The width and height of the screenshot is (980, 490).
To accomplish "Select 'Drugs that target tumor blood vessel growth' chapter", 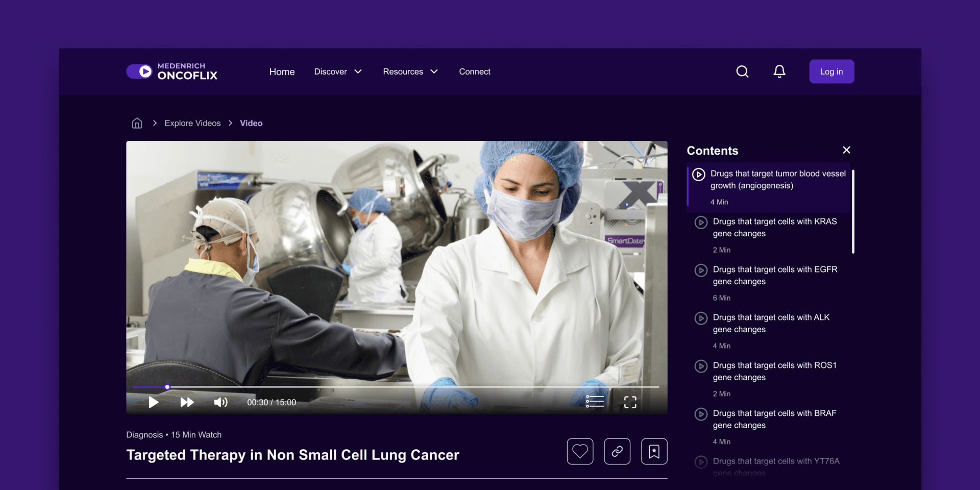I will click(769, 187).
